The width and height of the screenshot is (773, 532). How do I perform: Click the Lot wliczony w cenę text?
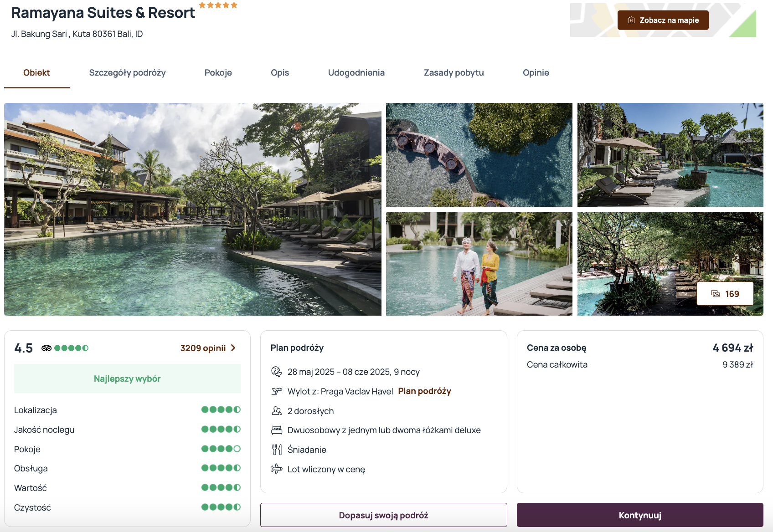(326, 469)
